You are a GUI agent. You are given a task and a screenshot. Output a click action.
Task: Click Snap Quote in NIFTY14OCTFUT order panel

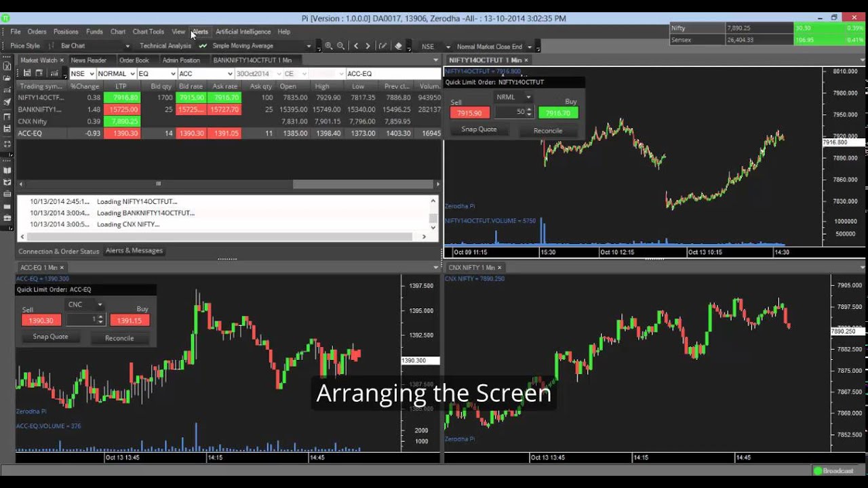click(x=479, y=129)
